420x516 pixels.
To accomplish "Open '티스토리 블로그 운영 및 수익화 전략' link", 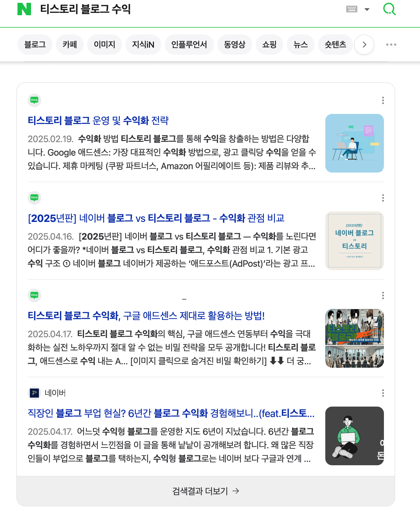I will point(98,121).
